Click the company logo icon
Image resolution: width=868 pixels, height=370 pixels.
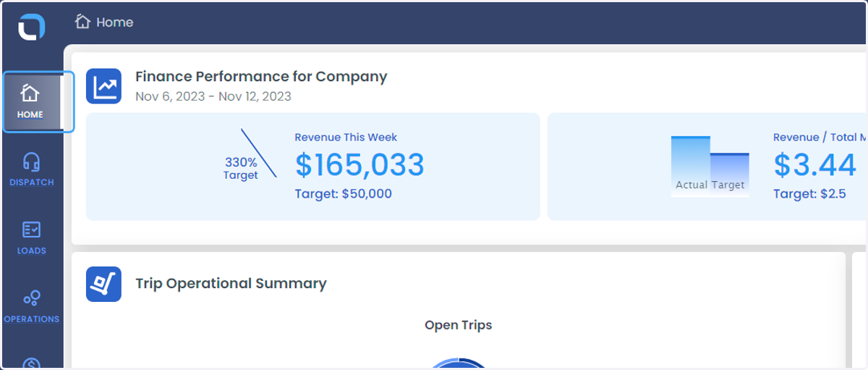pos(32,27)
